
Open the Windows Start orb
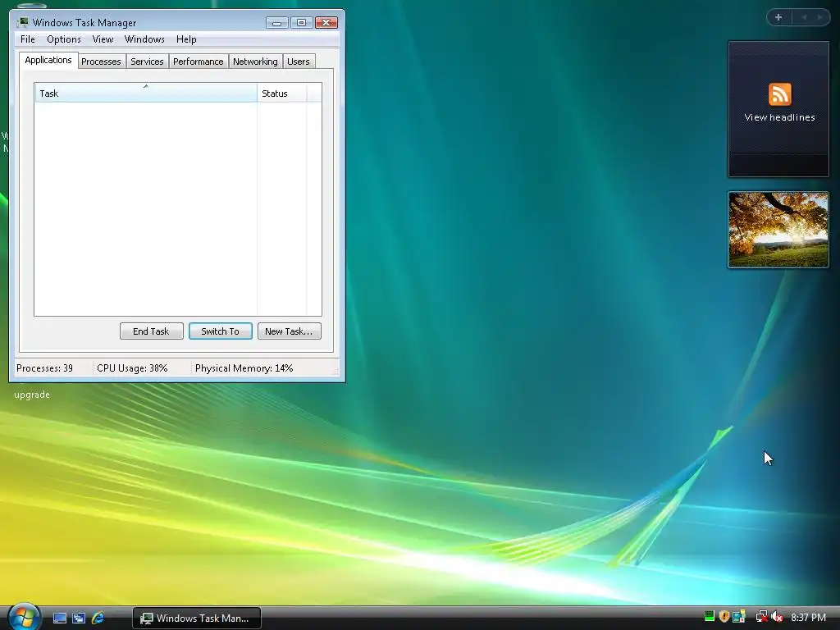click(24, 617)
